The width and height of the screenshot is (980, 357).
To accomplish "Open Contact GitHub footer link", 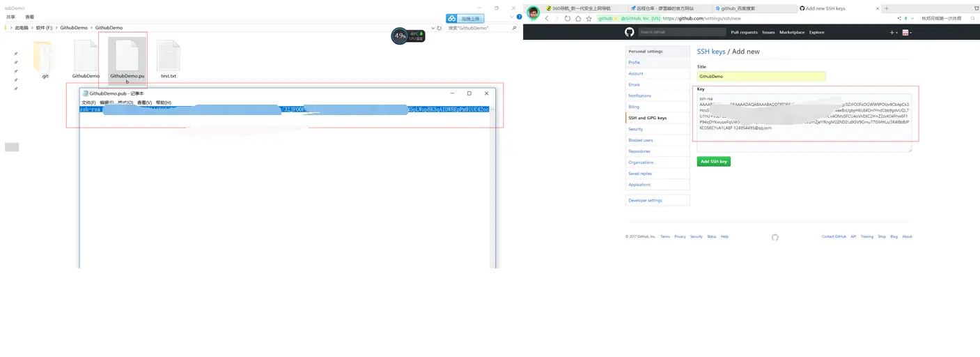I will click(834, 236).
